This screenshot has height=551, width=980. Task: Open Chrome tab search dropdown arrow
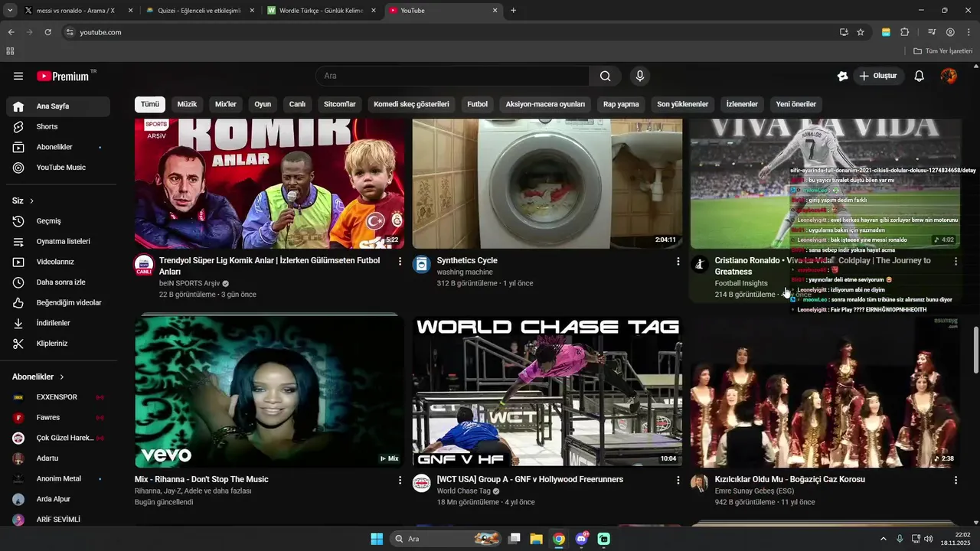[x=10, y=11]
